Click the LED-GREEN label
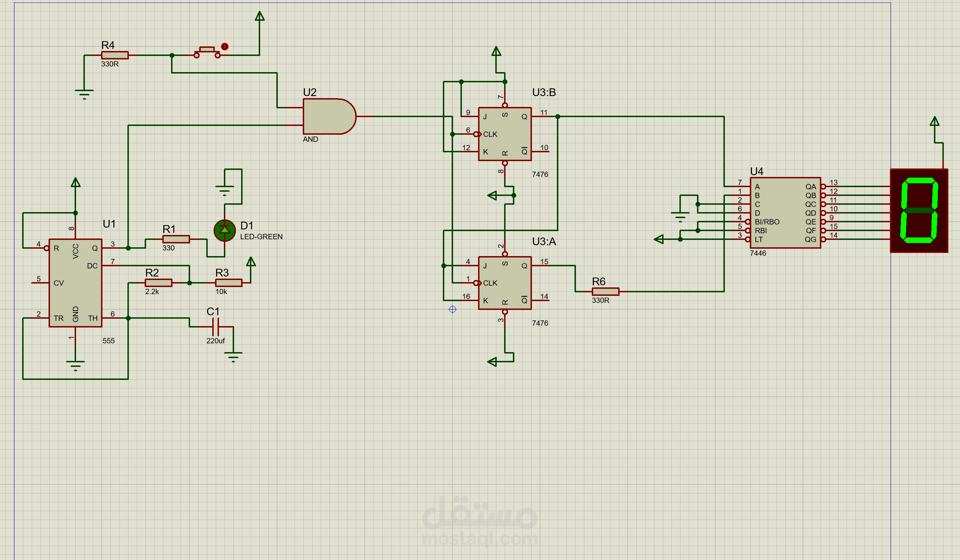 tap(261, 237)
